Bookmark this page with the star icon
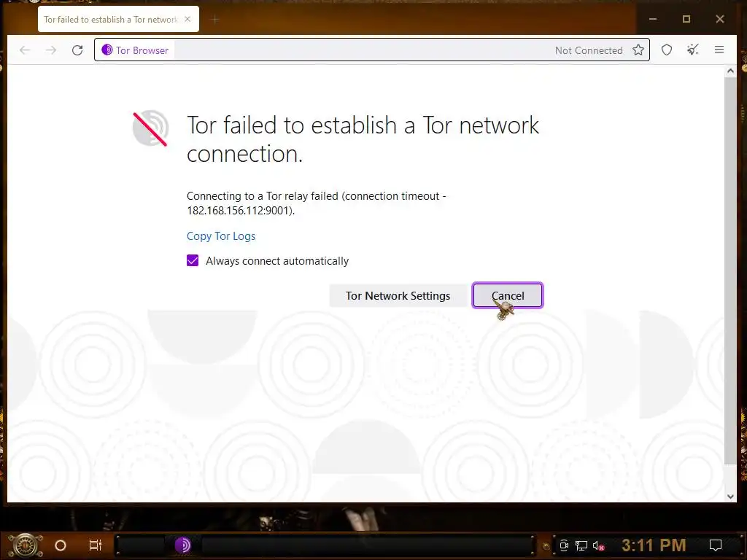Screen dimensions: 747x560 point(638,50)
